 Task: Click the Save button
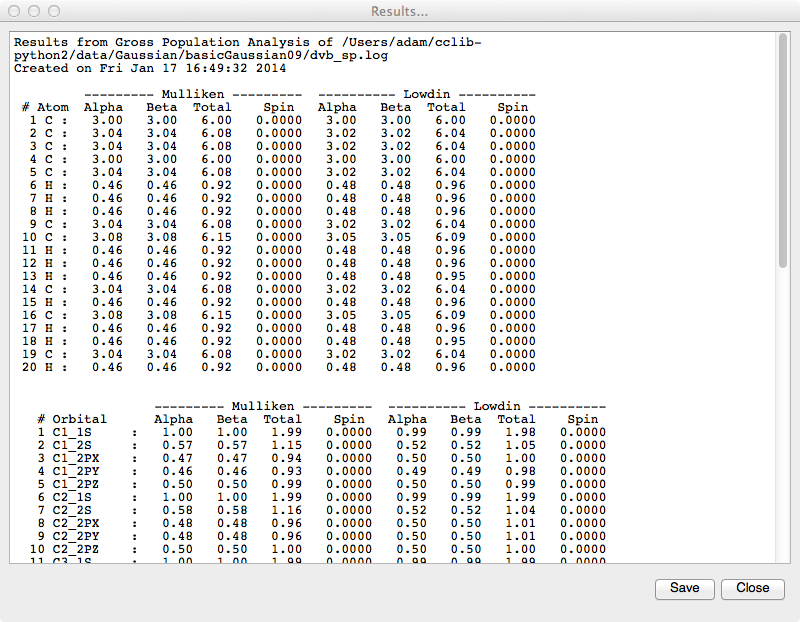tap(684, 588)
